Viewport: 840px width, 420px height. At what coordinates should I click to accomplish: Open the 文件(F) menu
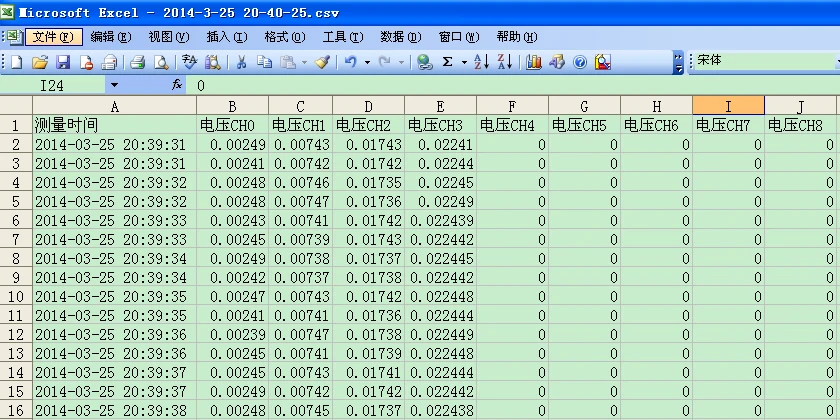point(54,37)
